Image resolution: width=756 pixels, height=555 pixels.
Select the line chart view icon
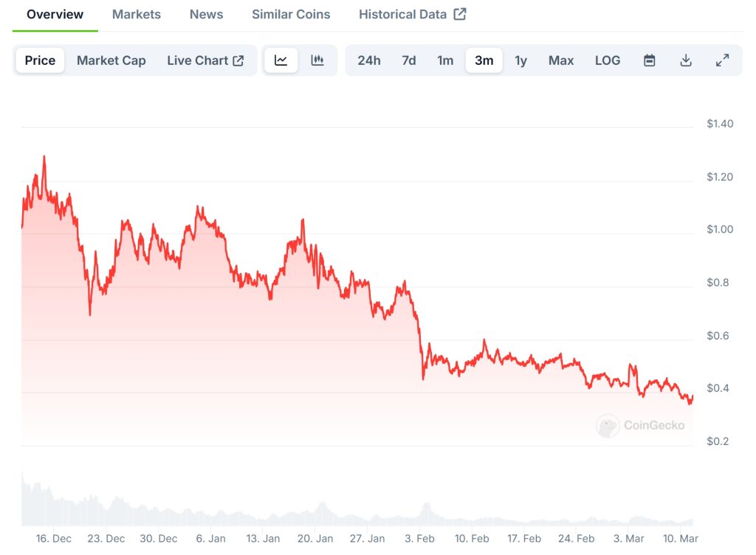[x=281, y=61]
